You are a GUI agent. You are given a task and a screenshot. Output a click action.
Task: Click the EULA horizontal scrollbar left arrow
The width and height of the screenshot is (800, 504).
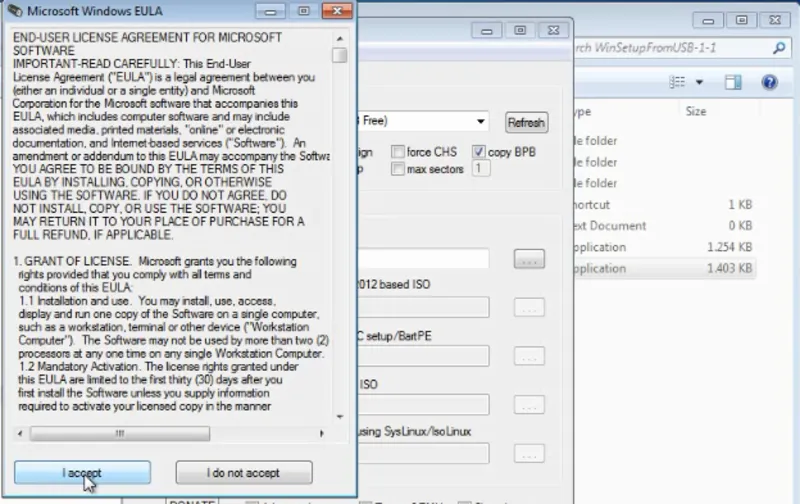point(20,433)
